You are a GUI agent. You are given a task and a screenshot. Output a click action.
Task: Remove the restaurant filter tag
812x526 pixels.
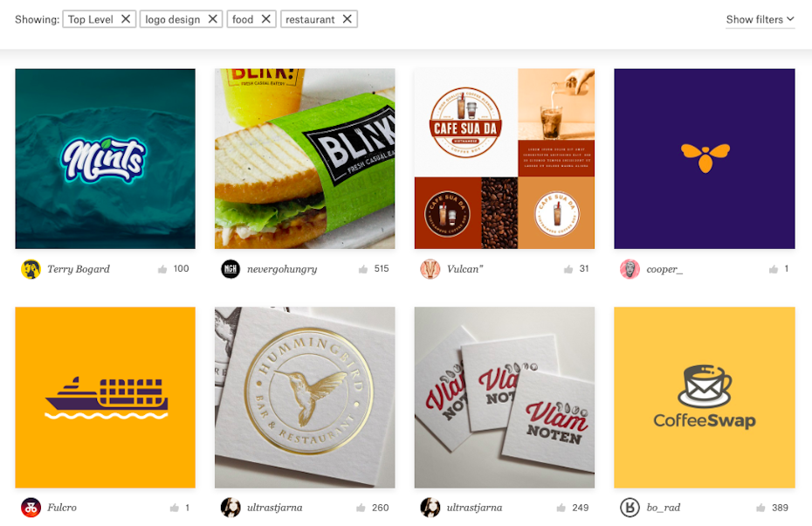click(347, 19)
